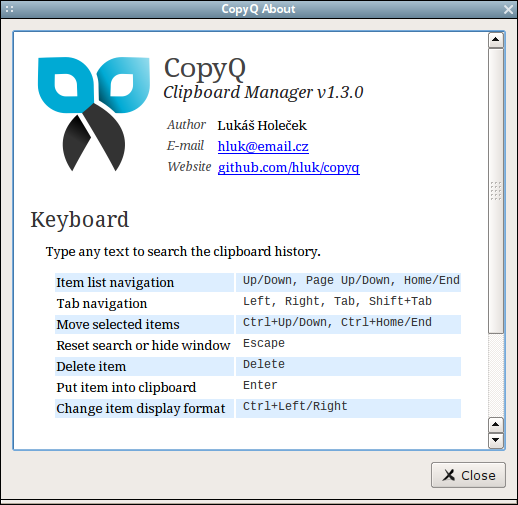
Task: Click the scrollbar track below the thumb
Action: pos(496,375)
